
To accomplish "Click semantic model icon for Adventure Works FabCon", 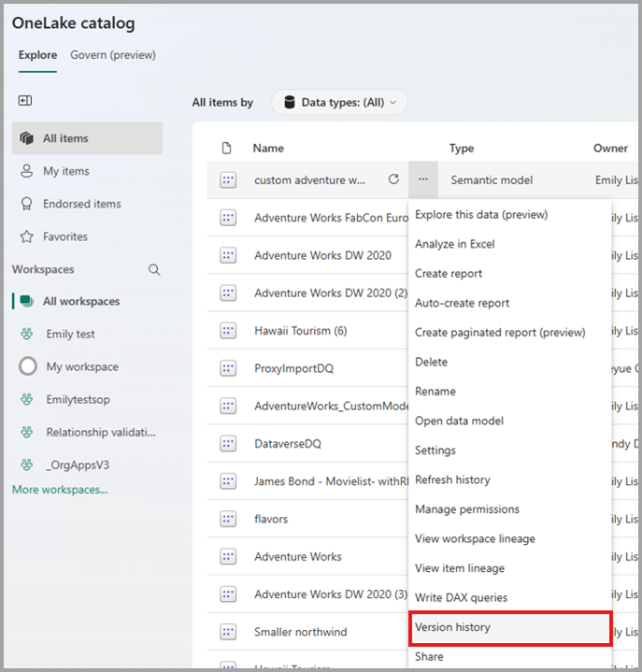I will (x=228, y=218).
